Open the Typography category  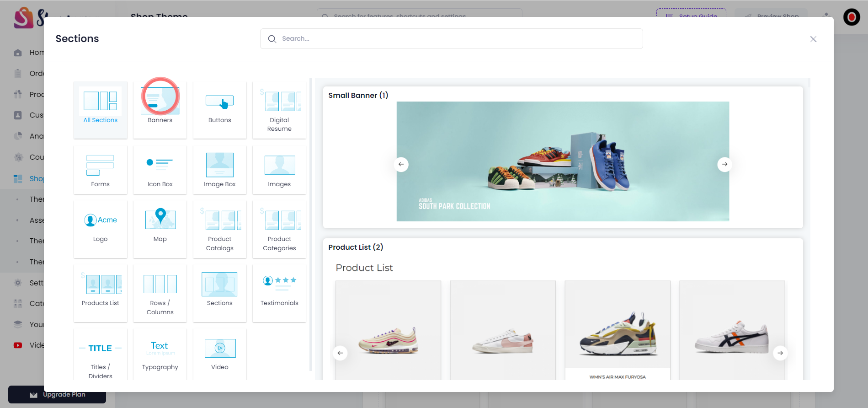(x=160, y=355)
